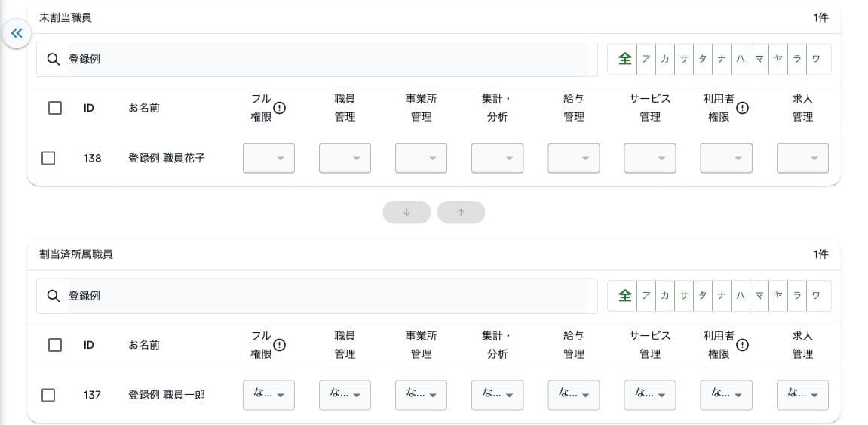
Task: Click unassigned staff search field
Action: pos(317,60)
